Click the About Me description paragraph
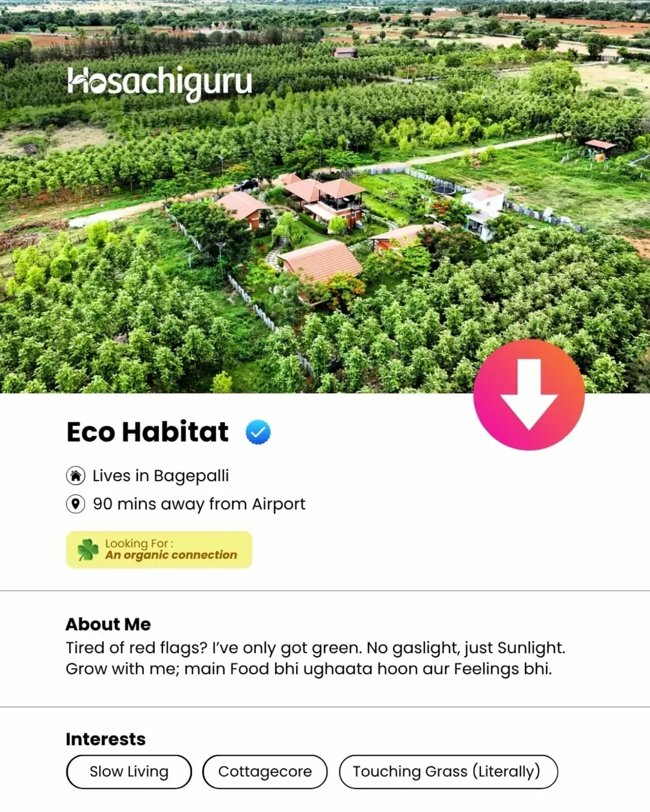The image size is (650, 812). tap(315, 658)
